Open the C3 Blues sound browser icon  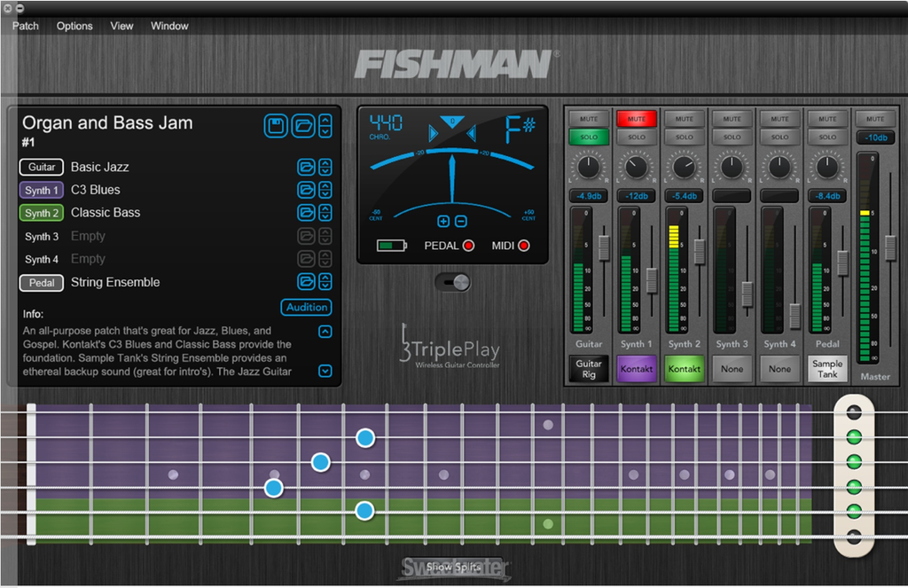pyautogui.click(x=306, y=190)
